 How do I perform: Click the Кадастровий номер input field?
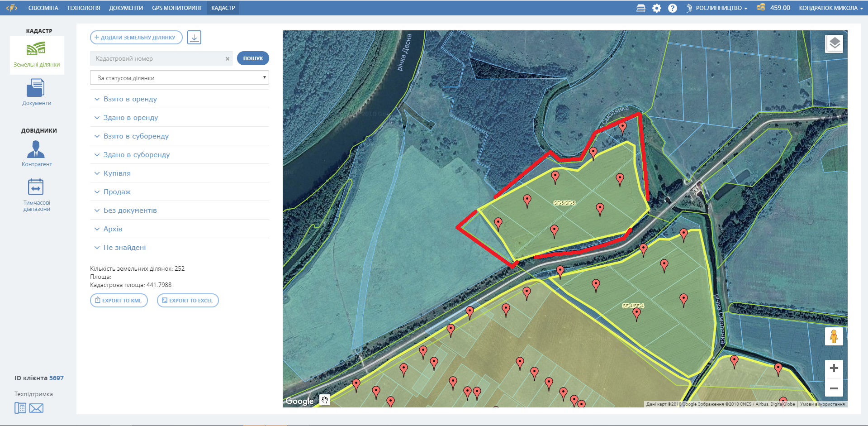tap(158, 59)
